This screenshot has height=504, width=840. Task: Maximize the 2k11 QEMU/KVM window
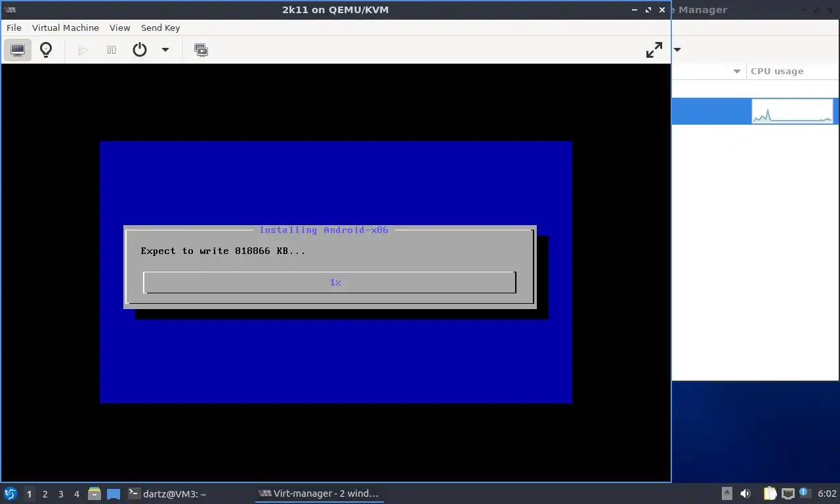(648, 10)
